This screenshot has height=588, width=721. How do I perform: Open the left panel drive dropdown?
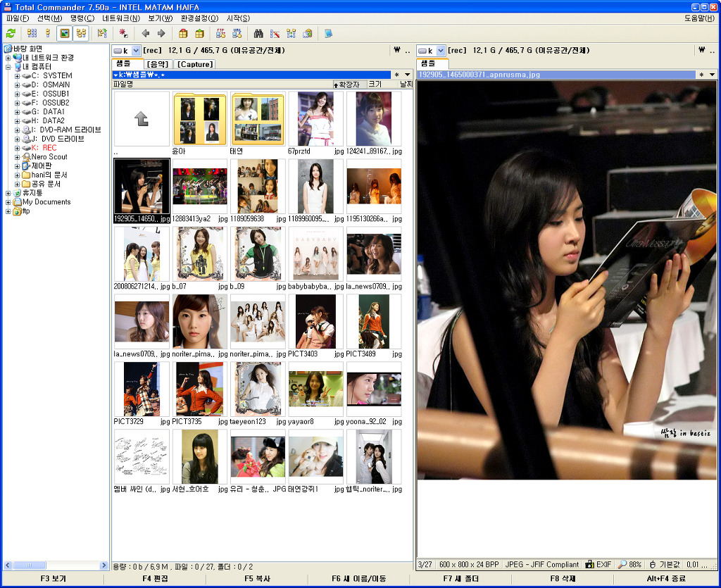[x=136, y=51]
